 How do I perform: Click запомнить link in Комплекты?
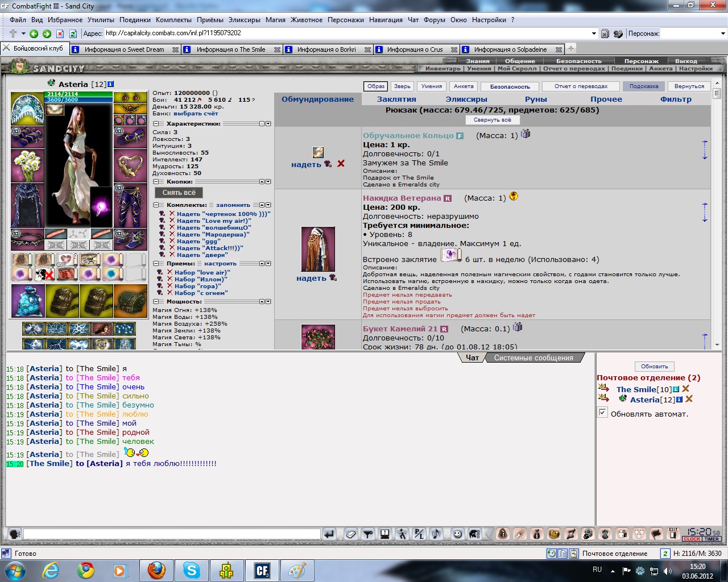[x=233, y=205]
